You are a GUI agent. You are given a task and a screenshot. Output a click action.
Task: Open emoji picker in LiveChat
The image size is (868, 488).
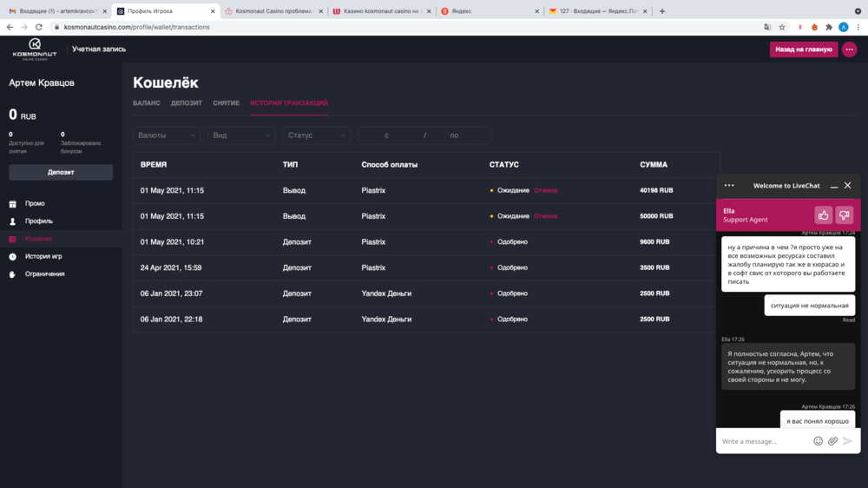tap(818, 441)
